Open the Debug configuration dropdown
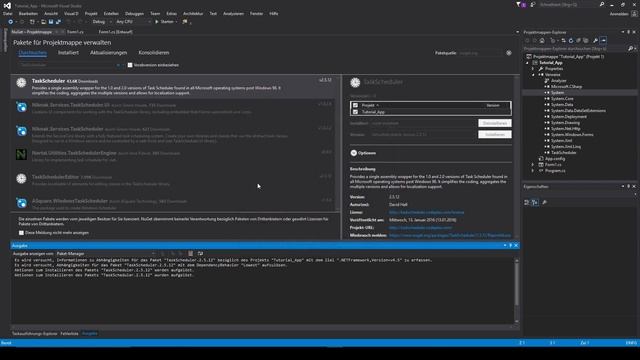Screen dimensions: 640x360 coord(101,22)
